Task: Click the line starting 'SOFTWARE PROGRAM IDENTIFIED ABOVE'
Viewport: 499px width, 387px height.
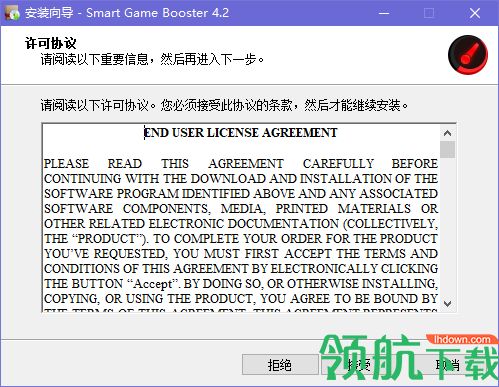Action: click(x=241, y=194)
